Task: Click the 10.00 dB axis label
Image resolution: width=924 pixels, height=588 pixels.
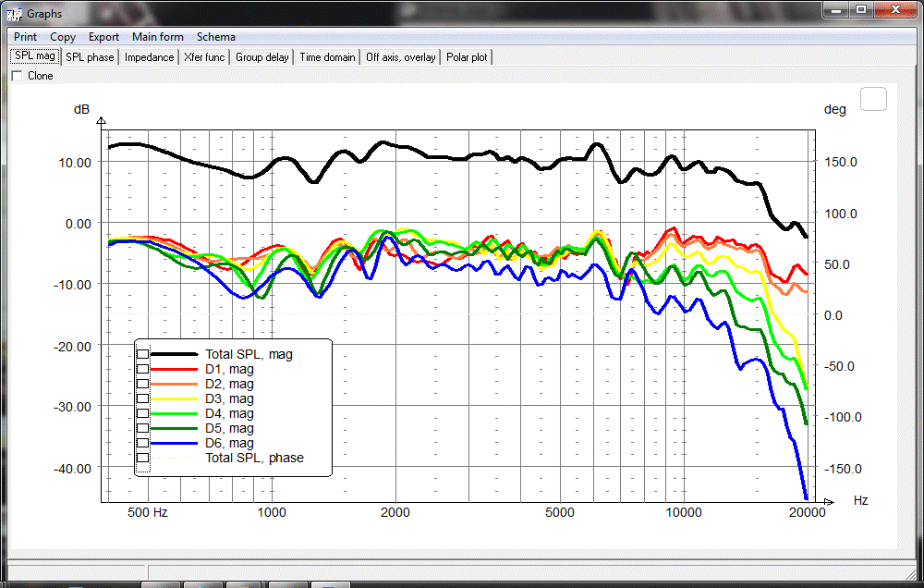Action: 75,162
